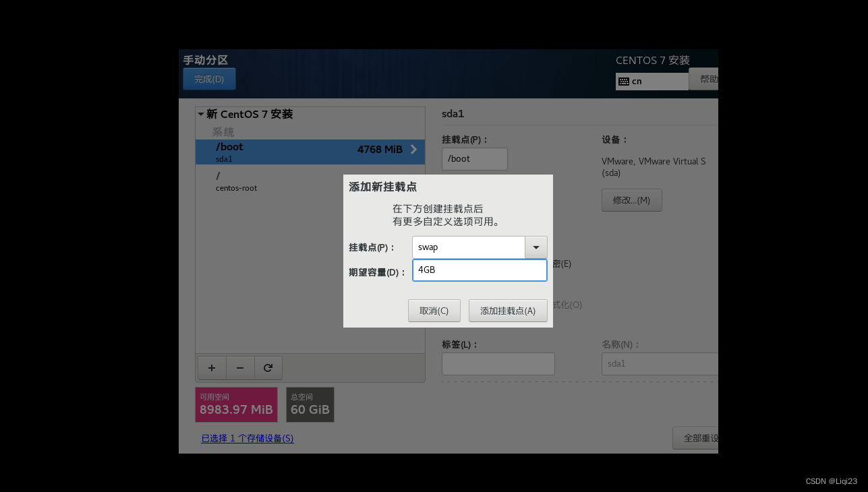Select the / centos-root partition row
This screenshot has height=492, width=868.
[x=310, y=181]
